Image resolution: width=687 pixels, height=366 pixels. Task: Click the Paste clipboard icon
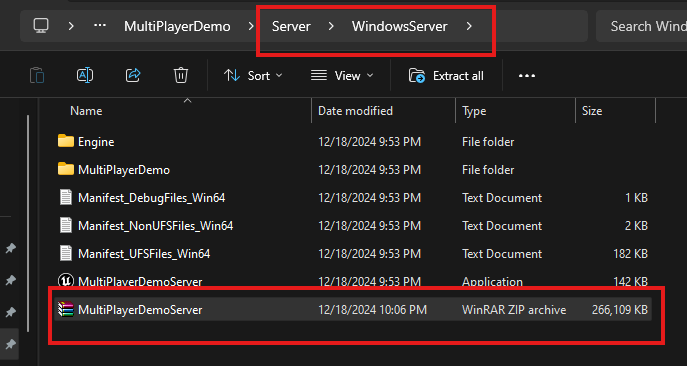coord(37,76)
